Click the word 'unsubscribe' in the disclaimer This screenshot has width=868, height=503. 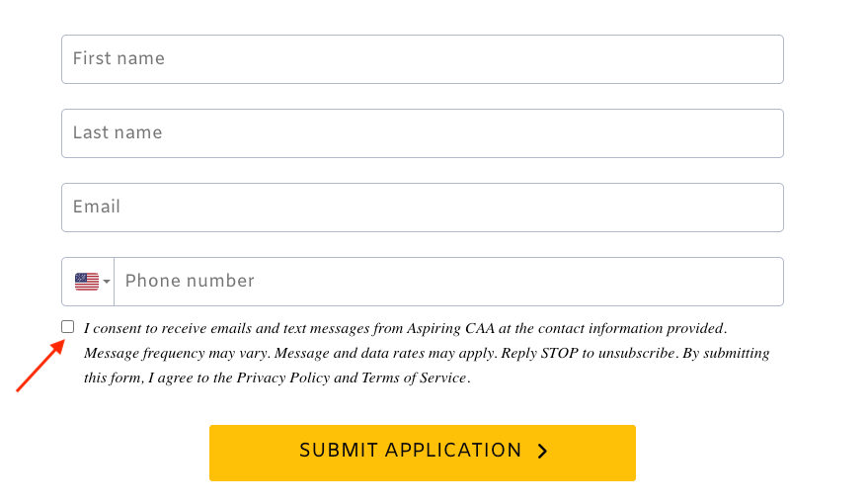tap(634, 353)
